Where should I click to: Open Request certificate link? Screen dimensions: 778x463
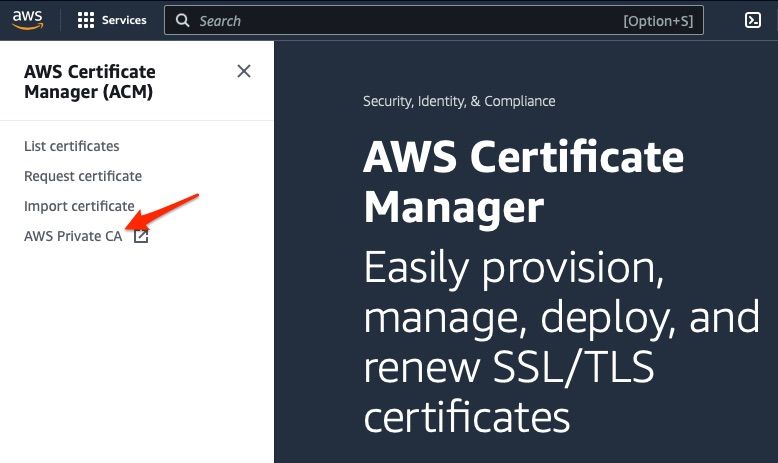coord(83,176)
